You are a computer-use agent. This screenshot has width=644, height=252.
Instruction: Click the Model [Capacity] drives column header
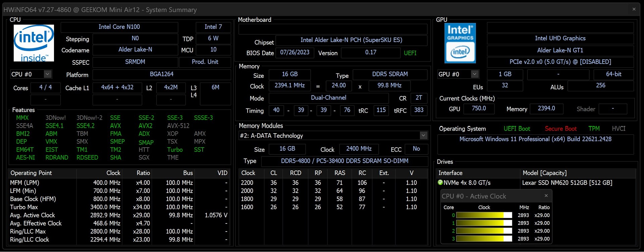pos(544,173)
